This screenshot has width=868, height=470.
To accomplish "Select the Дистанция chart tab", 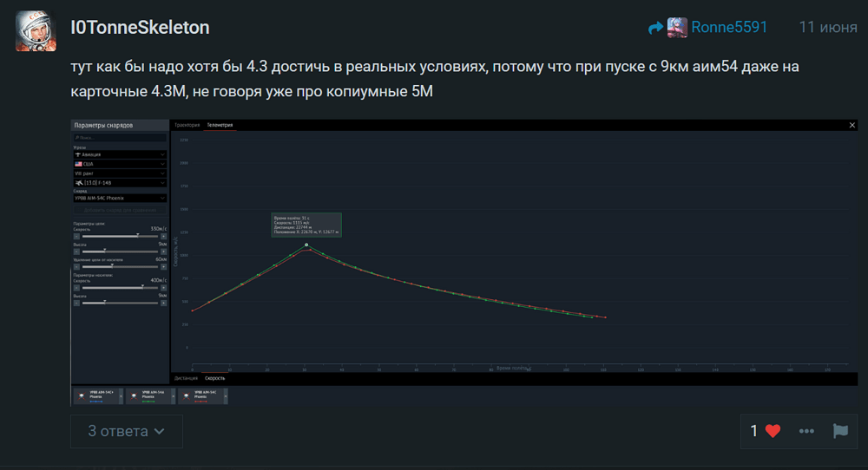I will (186, 378).
